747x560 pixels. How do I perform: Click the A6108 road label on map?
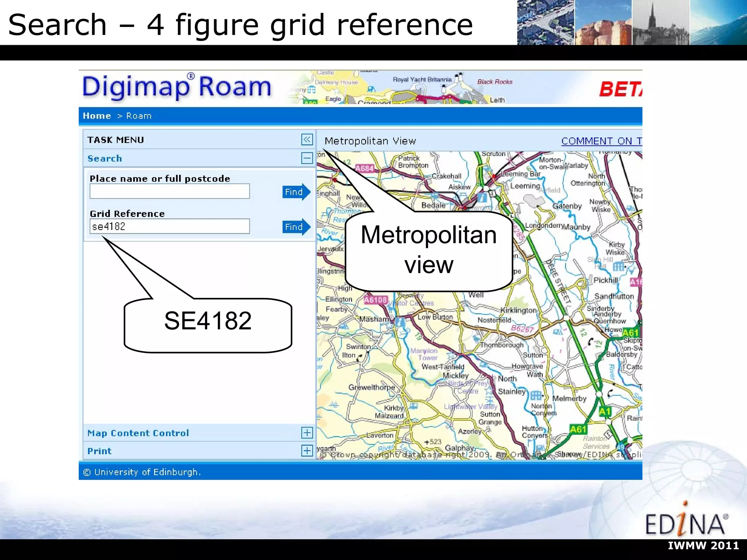click(376, 300)
